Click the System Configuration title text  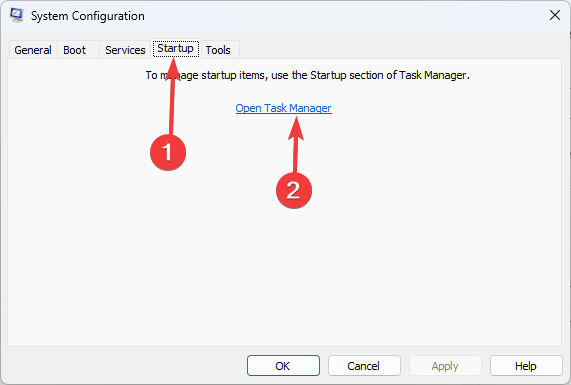click(x=88, y=16)
